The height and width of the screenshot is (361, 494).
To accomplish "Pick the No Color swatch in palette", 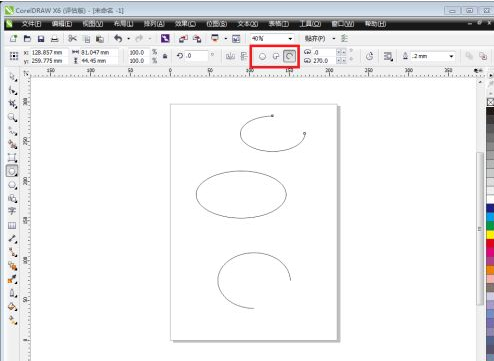I will [x=490, y=102].
